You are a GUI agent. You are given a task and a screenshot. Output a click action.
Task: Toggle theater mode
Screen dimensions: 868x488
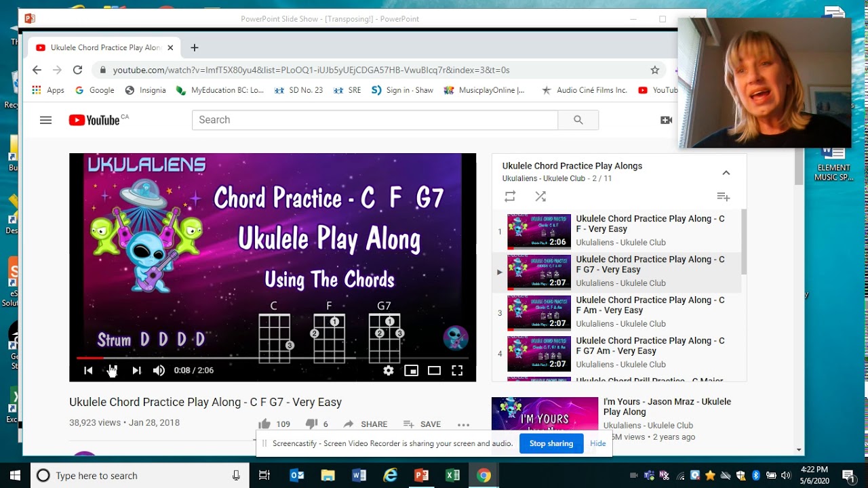coord(434,370)
